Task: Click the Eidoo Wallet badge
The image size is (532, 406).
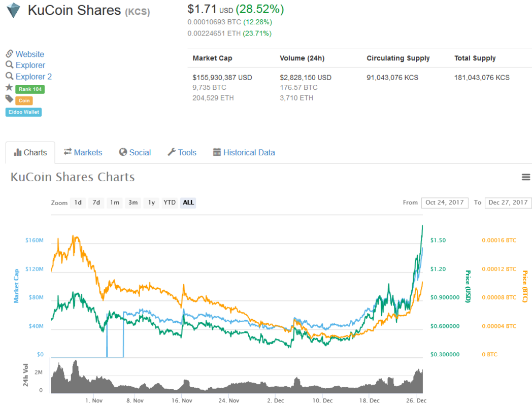Action: [x=23, y=112]
